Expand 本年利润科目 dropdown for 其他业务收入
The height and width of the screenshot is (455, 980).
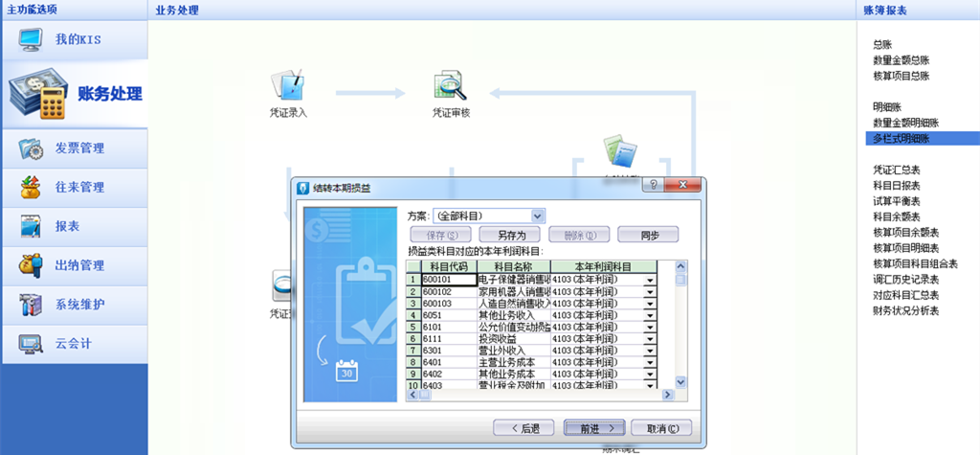(x=650, y=315)
